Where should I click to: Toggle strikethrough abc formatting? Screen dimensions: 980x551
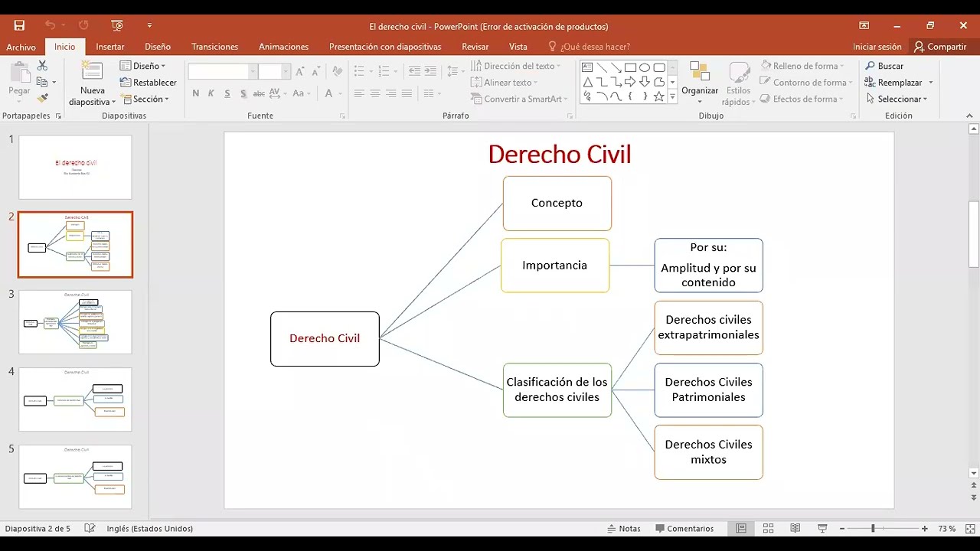(x=259, y=93)
